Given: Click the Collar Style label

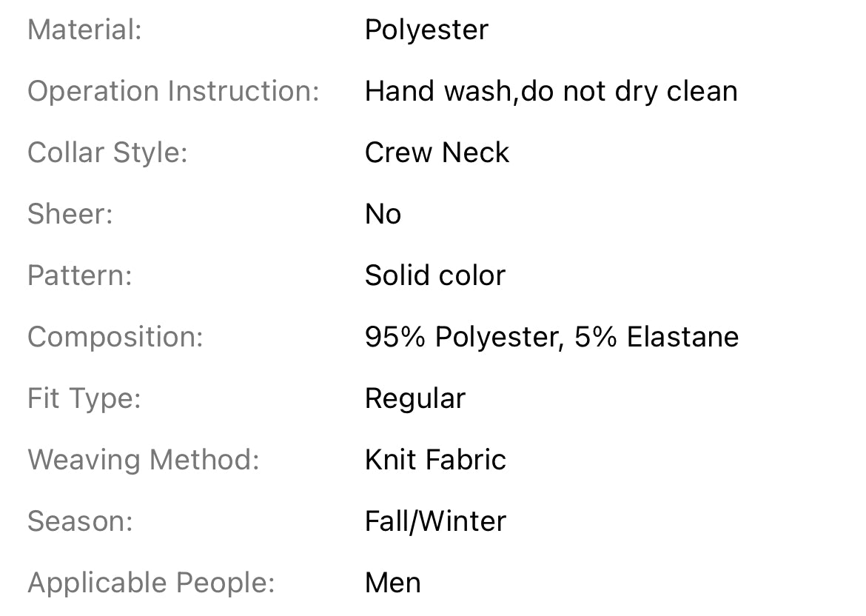Looking at the screenshot, I should (x=107, y=153).
